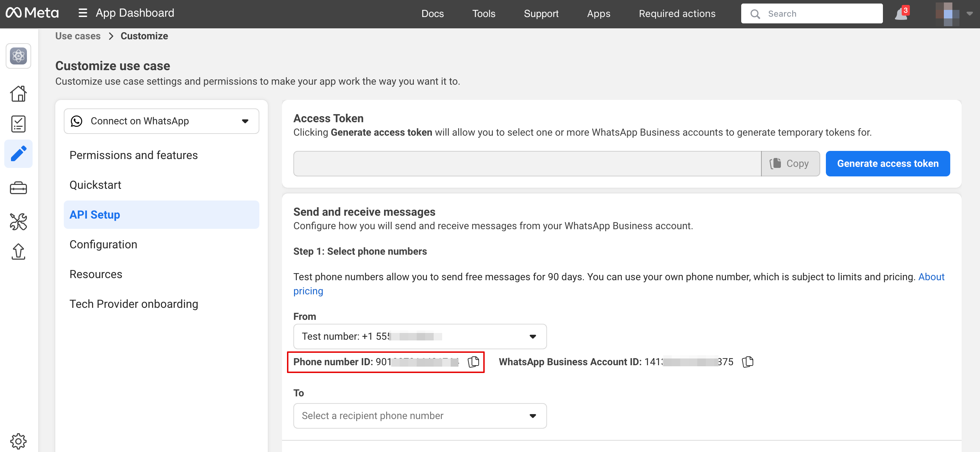Click the checklist requirements sidebar icon

[18, 124]
